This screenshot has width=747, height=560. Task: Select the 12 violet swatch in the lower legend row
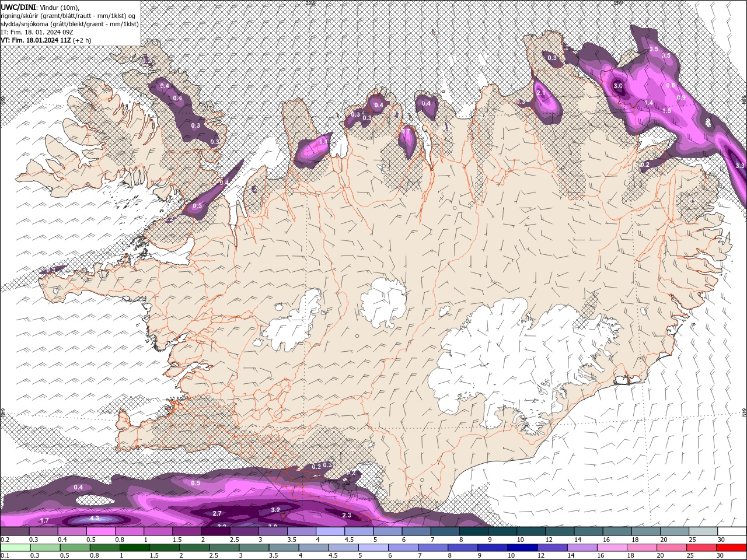pos(552,548)
